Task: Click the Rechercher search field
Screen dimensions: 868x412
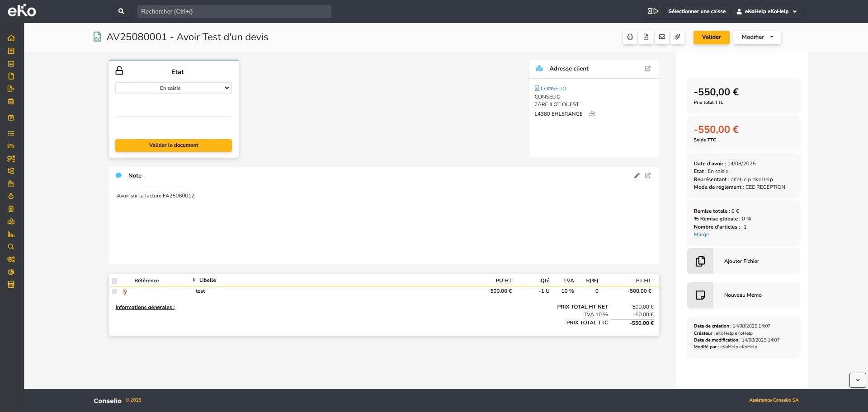Action: (x=234, y=11)
